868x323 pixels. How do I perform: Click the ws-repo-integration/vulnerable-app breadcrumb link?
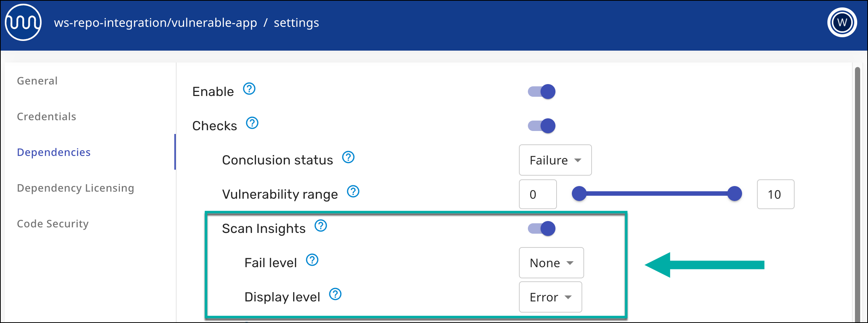(155, 23)
